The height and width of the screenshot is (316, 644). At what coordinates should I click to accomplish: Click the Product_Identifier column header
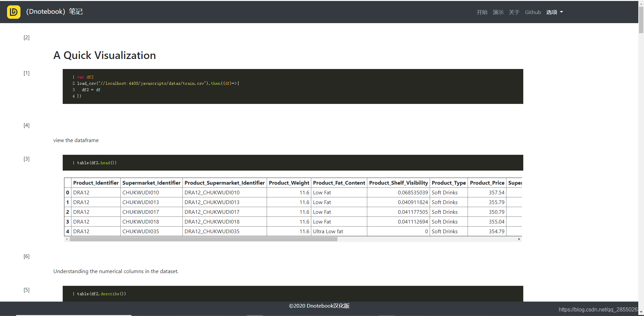click(x=96, y=183)
